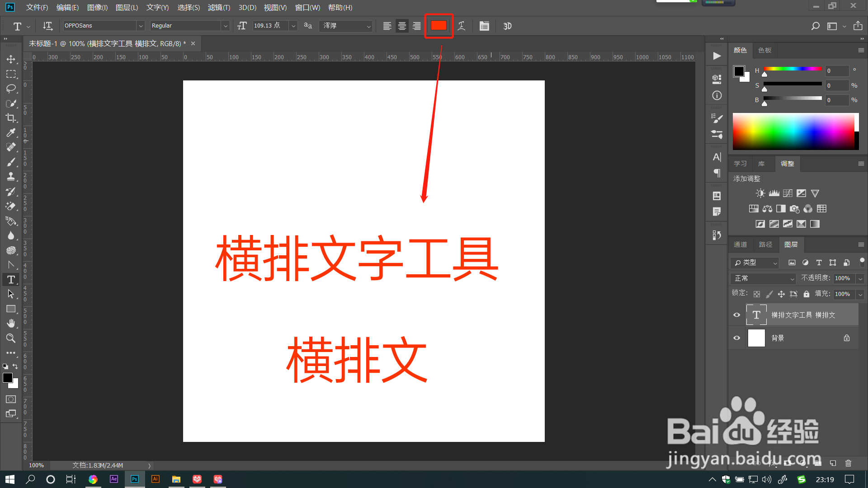Open the character and paragraph panel toggle
Image resolution: width=868 pixels, height=488 pixels.
(484, 26)
